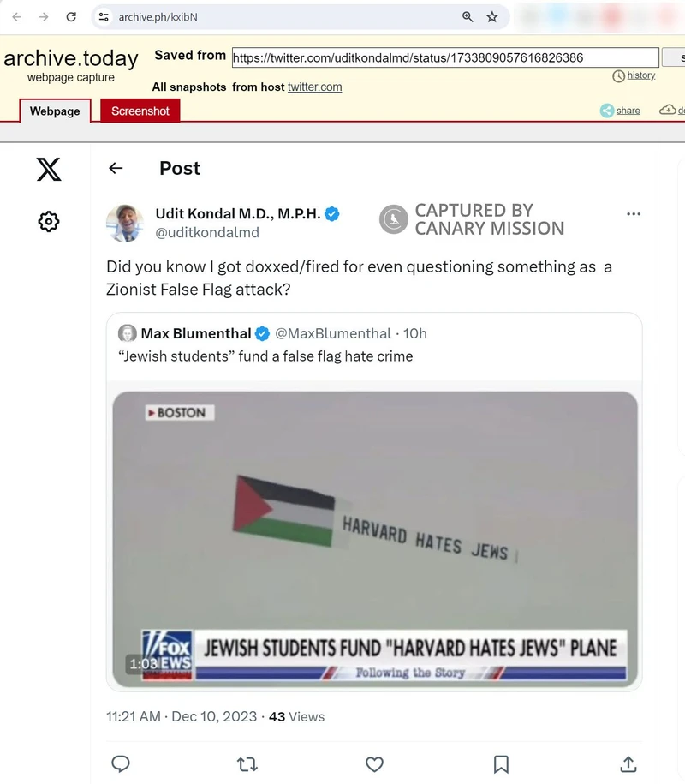685x784 pixels.
Task: Bookmark the post
Action: (x=501, y=764)
